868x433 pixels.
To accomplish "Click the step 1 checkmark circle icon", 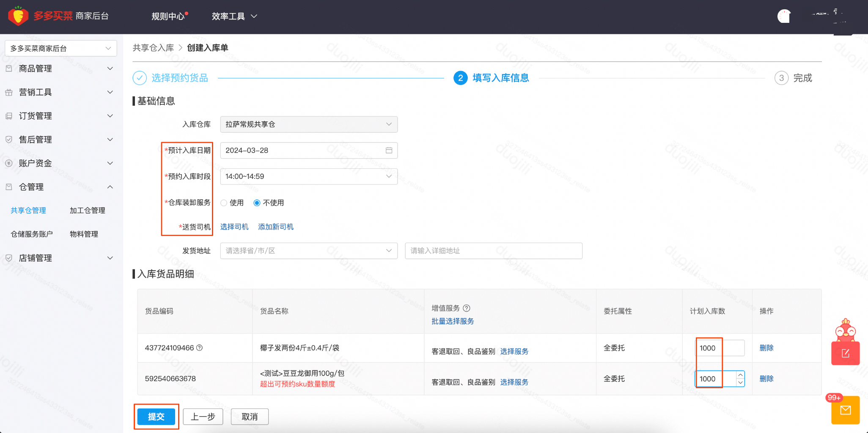I will pyautogui.click(x=140, y=78).
